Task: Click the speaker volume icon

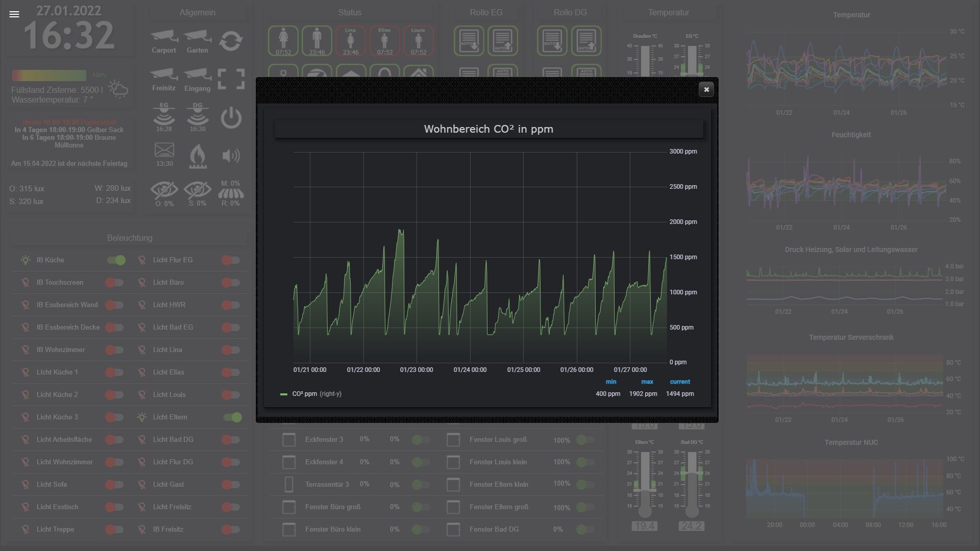Action: tap(231, 156)
